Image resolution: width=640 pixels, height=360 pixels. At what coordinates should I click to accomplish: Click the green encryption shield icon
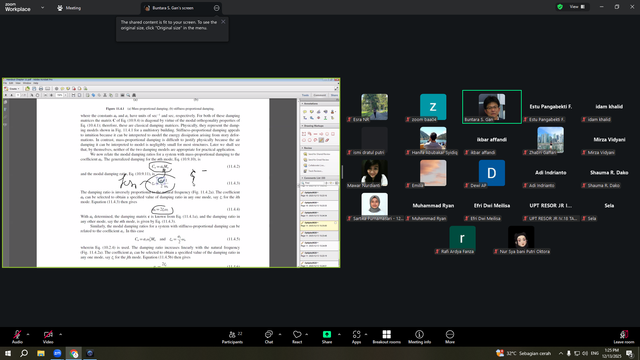[x=560, y=7]
